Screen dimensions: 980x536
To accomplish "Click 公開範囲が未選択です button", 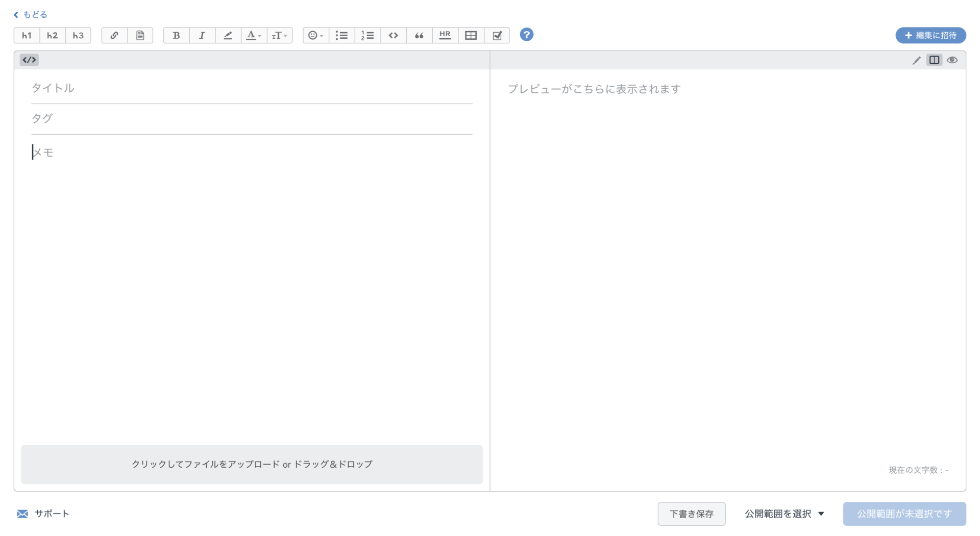I will 904,514.
